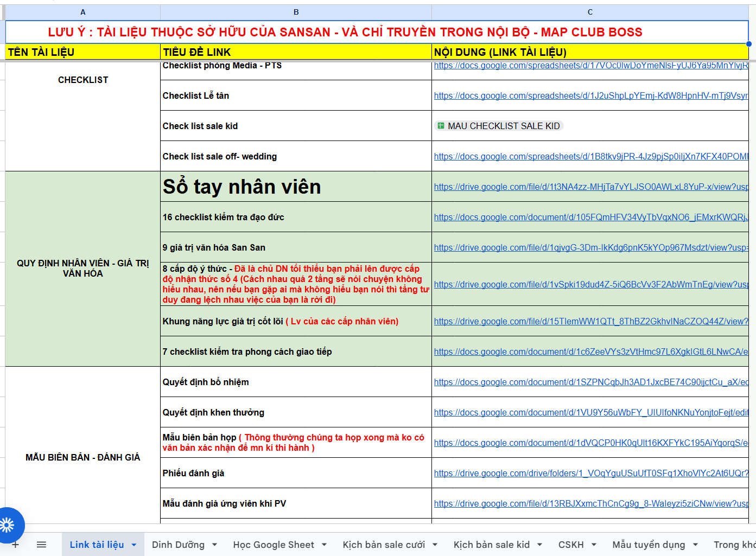
Task: Select the 8 cấp độ ý thức cell
Action: [x=296, y=284]
